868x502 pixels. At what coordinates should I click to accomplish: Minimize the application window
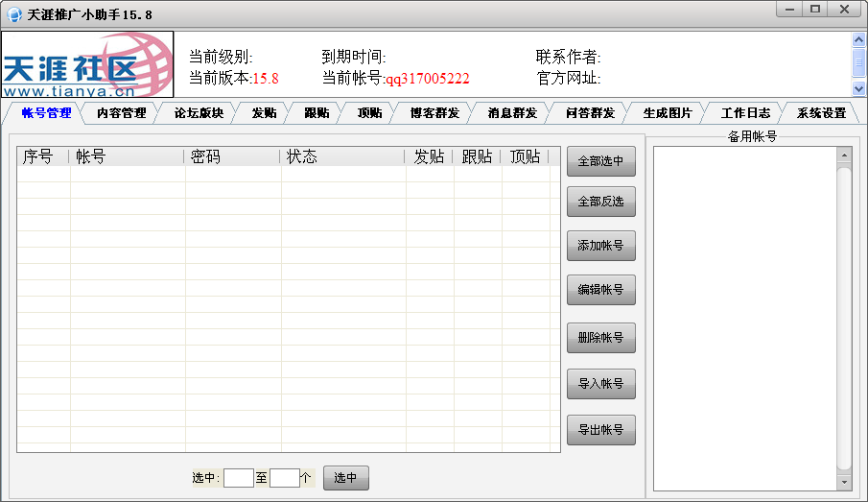click(x=789, y=10)
